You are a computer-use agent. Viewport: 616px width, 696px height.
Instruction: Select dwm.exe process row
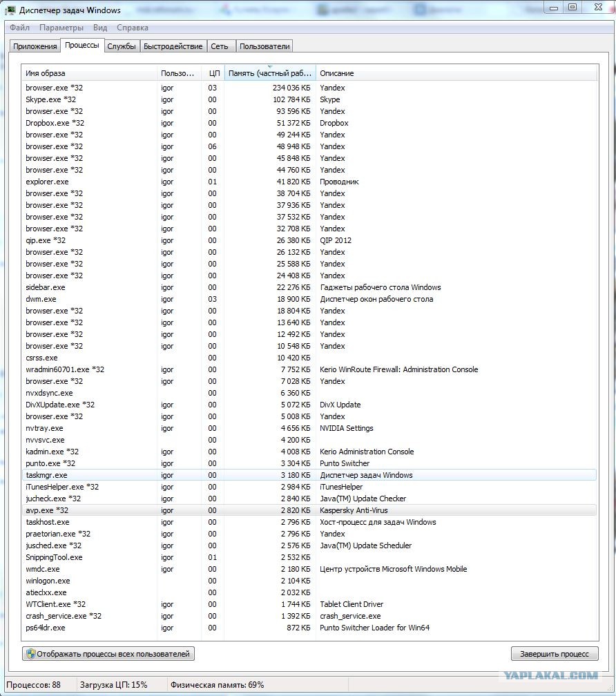pyautogui.click(x=309, y=299)
